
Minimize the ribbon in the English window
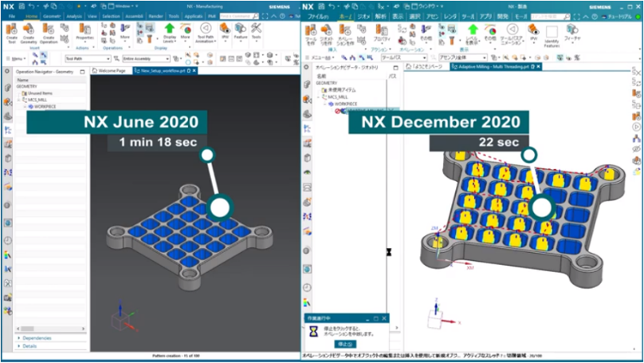point(274,16)
